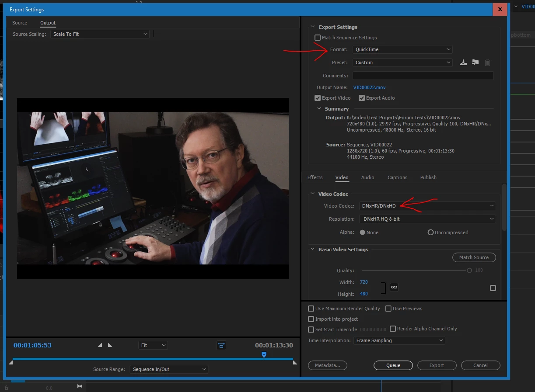The width and height of the screenshot is (535, 392).
Task: Open the Fit zoom level dropdown
Action: point(153,345)
